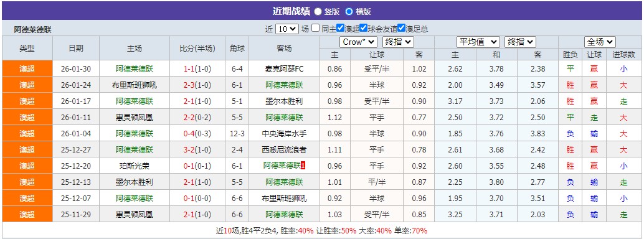This screenshot has height=239, width=644.
Task: Select the 竖版 radio button
Action: click(x=318, y=11)
